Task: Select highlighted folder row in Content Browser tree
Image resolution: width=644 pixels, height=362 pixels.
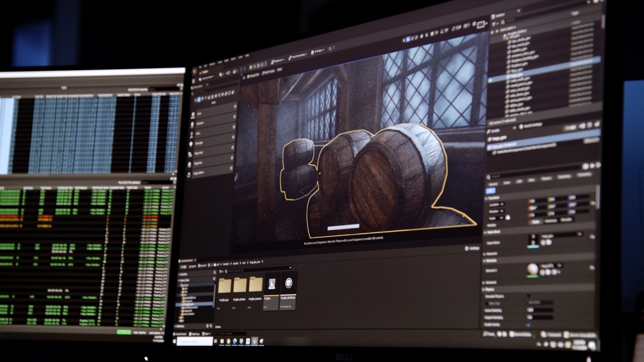Action: click(194, 304)
